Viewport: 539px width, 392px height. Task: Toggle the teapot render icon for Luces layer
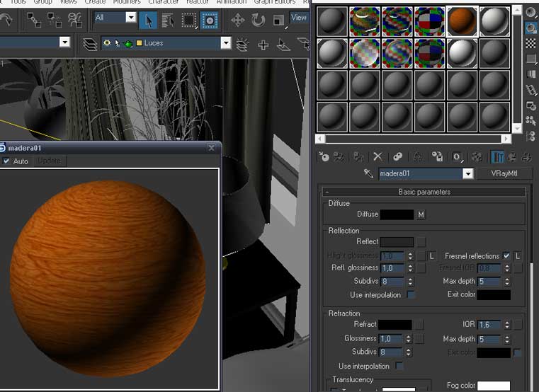(128, 43)
